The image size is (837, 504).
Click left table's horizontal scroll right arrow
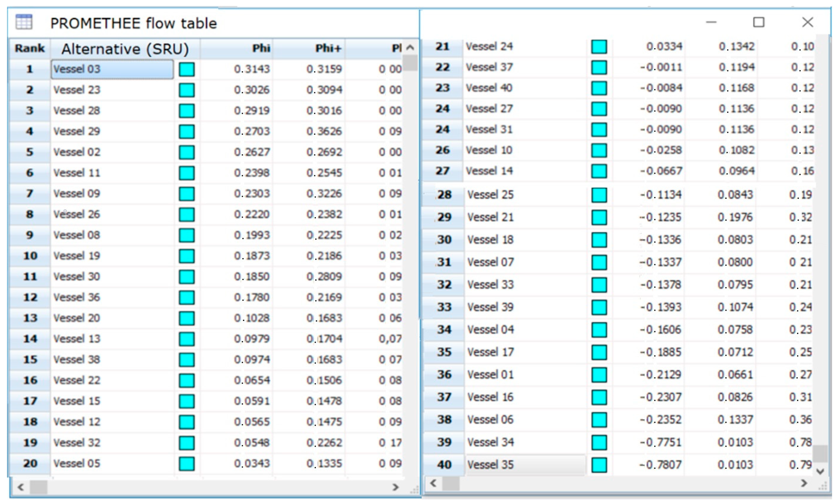(395, 487)
